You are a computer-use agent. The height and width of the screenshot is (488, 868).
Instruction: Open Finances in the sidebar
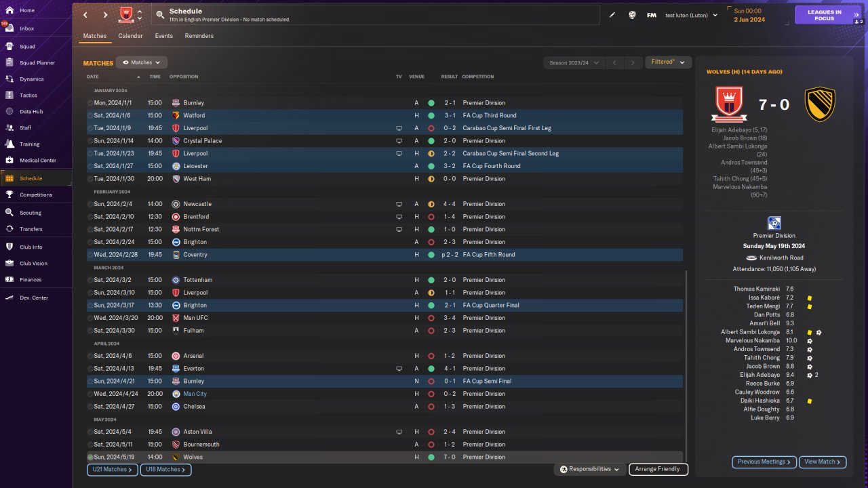pyautogui.click(x=36, y=280)
